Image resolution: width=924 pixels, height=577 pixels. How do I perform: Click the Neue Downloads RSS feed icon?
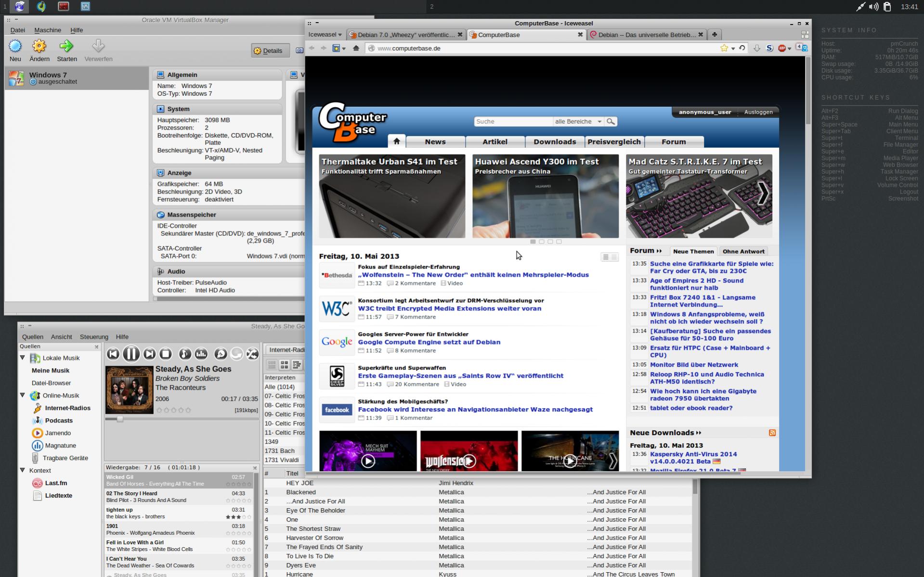[x=772, y=433]
